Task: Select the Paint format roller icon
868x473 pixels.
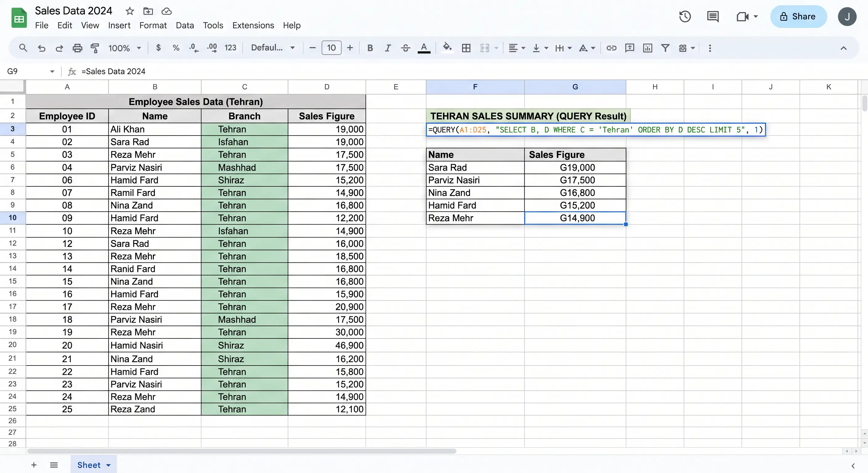Action: click(95, 48)
